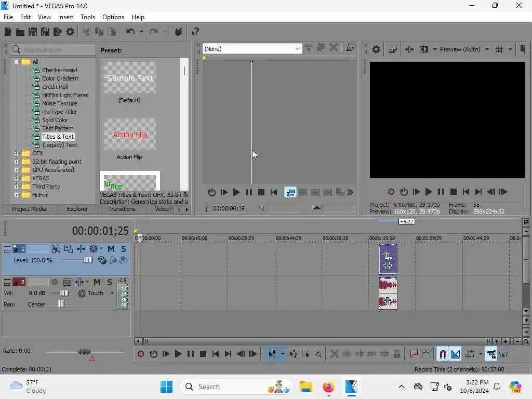Switch to the Explorer tab

click(x=77, y=209)
